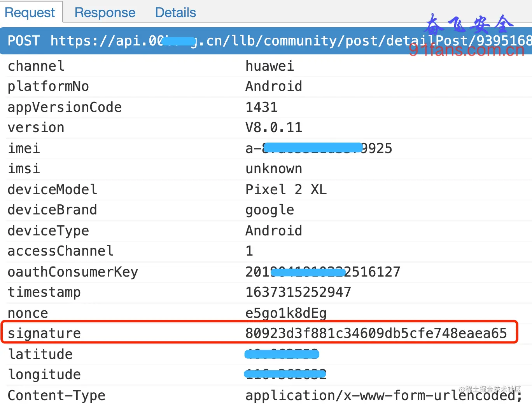The image size is (532, 404).
Task: Select the value V8.0.11
Action: coord(274,127)
